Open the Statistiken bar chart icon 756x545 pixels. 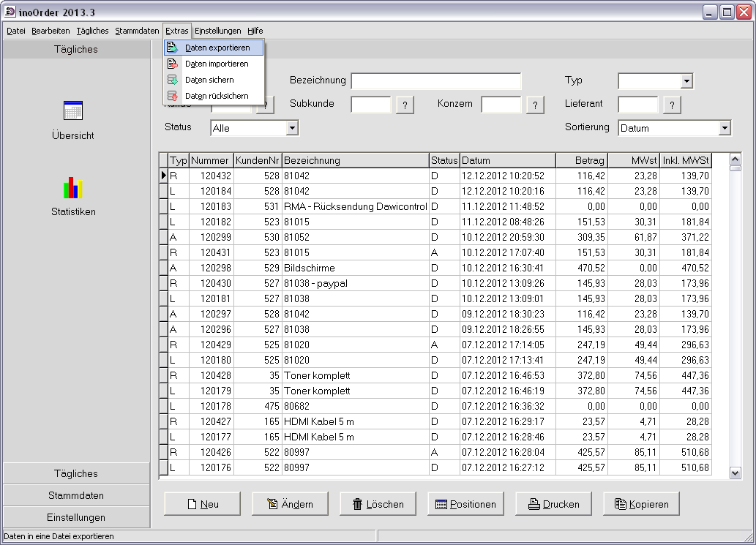(73, 187)
